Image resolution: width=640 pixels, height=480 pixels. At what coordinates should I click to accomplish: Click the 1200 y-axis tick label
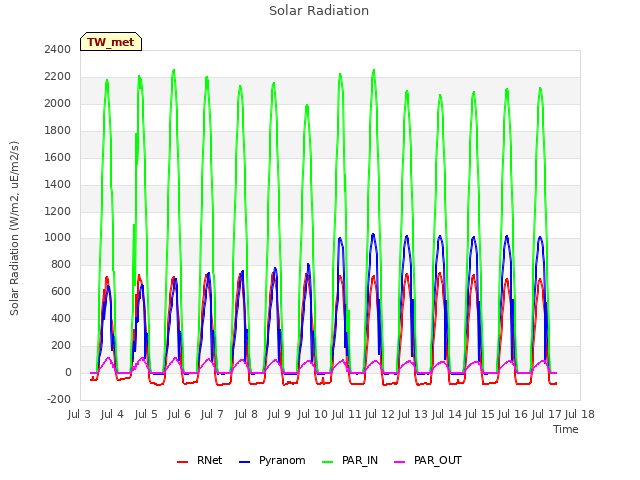pyautogui.click(x=58, y=211)
